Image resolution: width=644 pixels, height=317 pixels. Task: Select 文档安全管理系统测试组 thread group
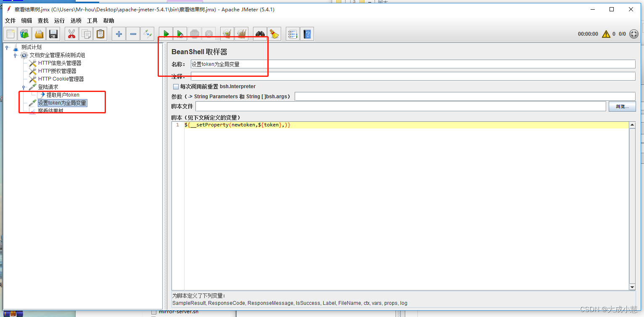(57, 55)
